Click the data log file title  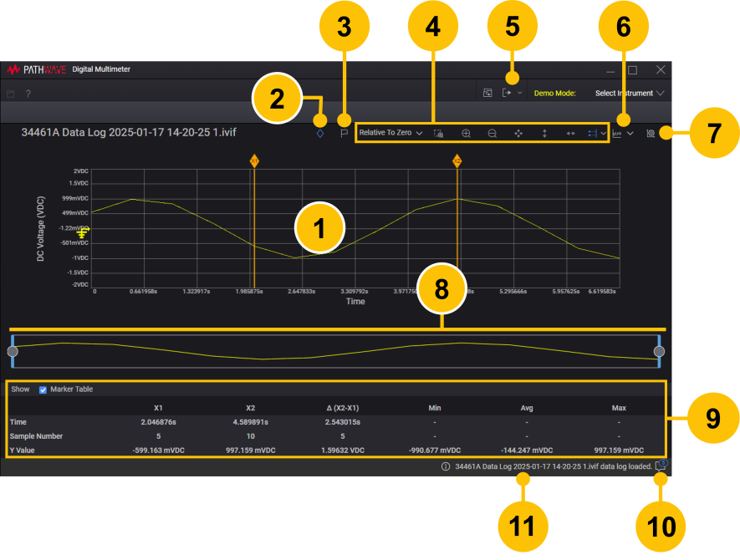point(129,132)
